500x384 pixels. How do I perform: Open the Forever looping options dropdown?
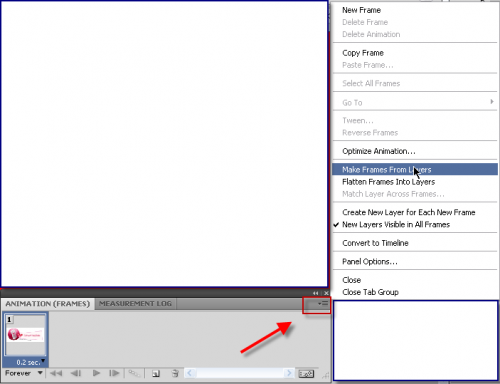24,373
